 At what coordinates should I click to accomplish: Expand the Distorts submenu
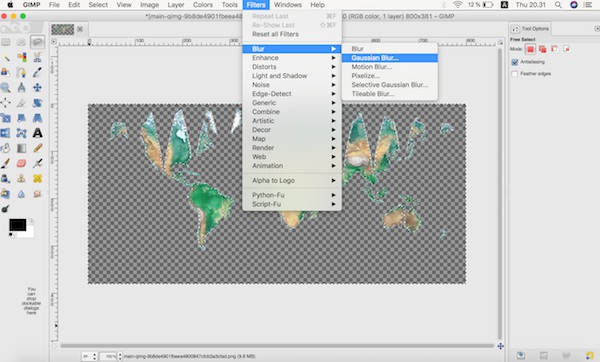[292, 67]
